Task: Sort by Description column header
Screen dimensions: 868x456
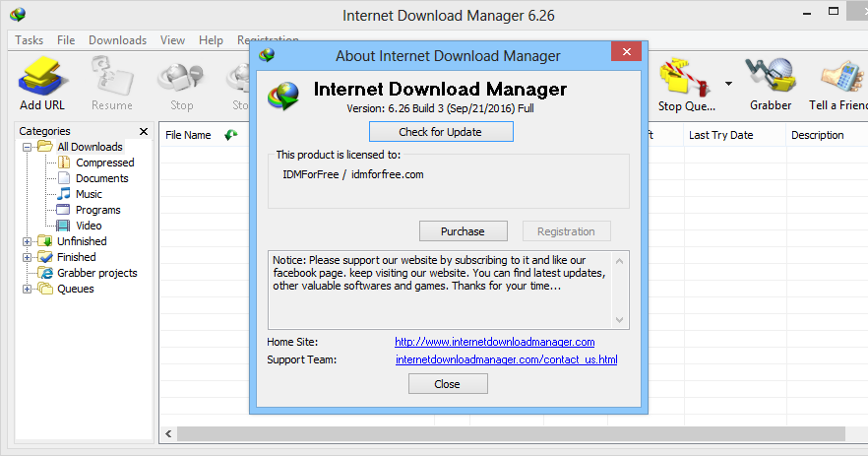Action: pyautogui.click(x=817, y=135)
